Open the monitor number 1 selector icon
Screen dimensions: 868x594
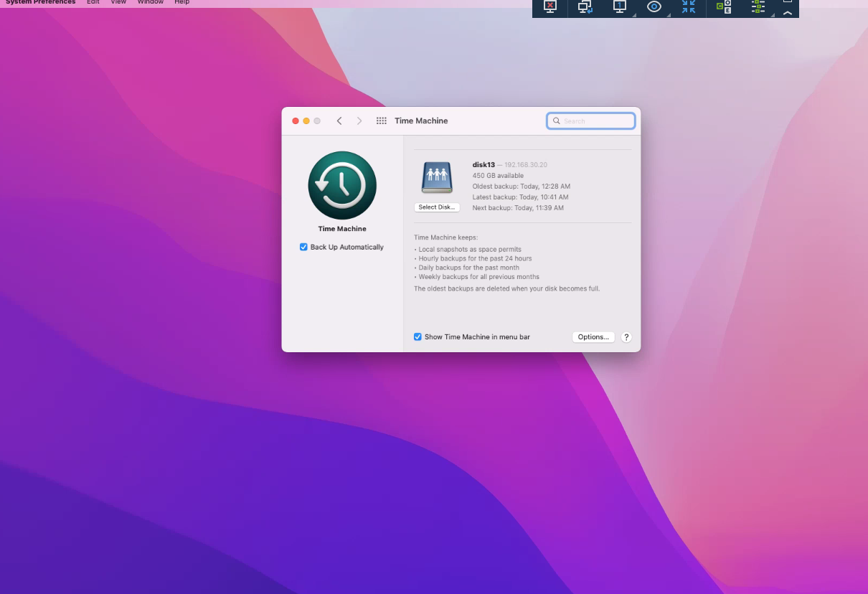coord(620,7)
